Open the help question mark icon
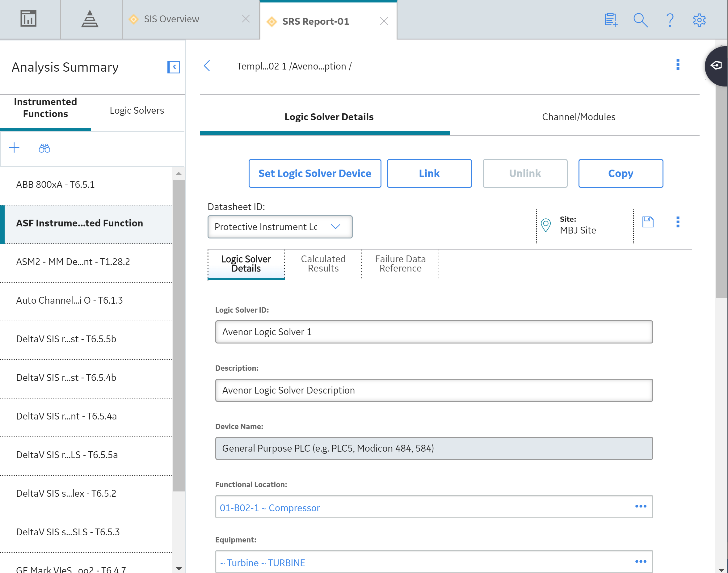Image resolution: width=728 pixels, height=573 pixels. coord(670,20)
